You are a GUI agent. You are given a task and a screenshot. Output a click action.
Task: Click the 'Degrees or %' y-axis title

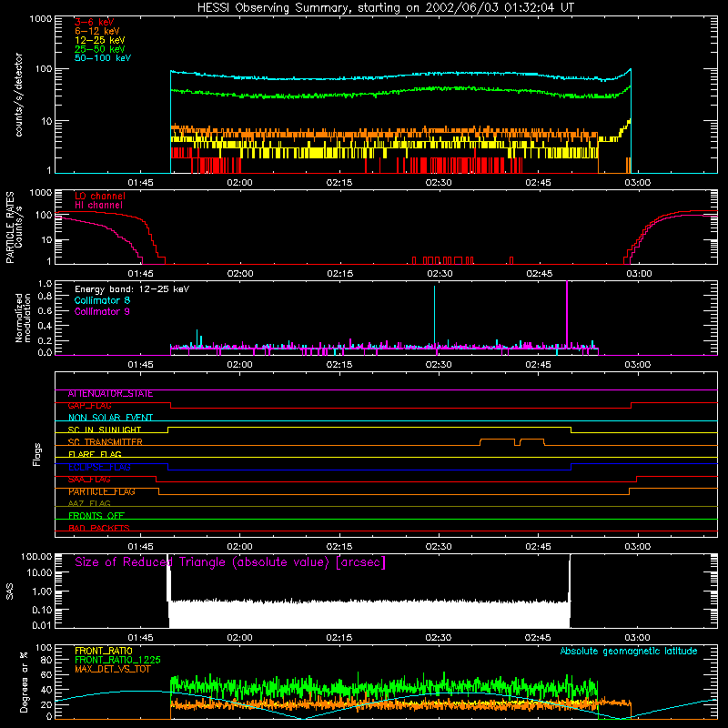point(24,682)
